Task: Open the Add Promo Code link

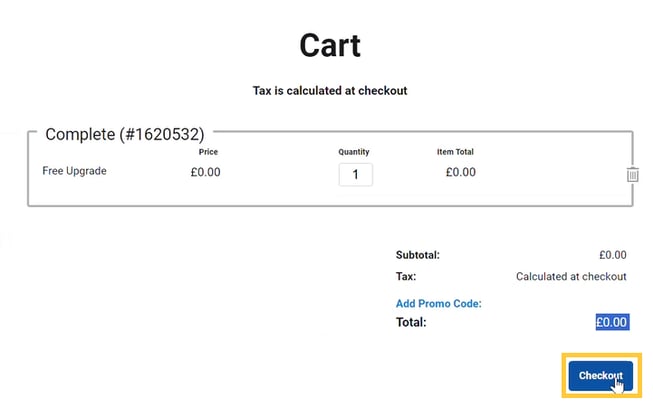Action: (439, 303)
